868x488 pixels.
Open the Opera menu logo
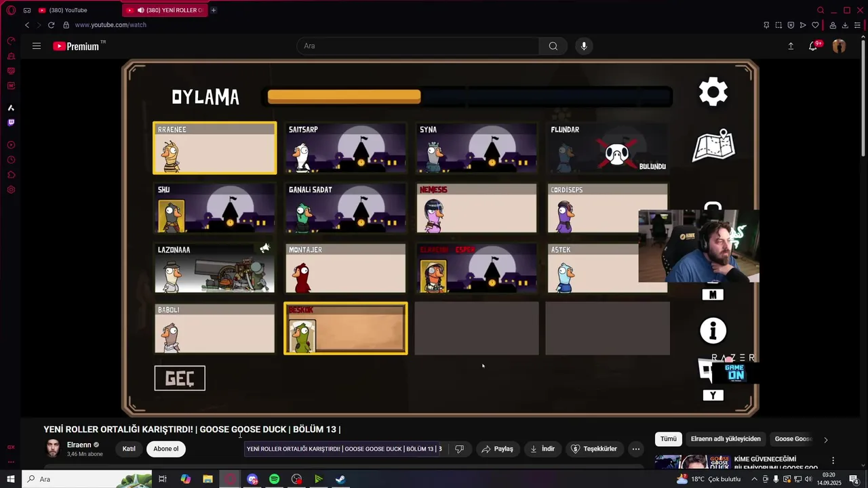(x=11, y=10)
